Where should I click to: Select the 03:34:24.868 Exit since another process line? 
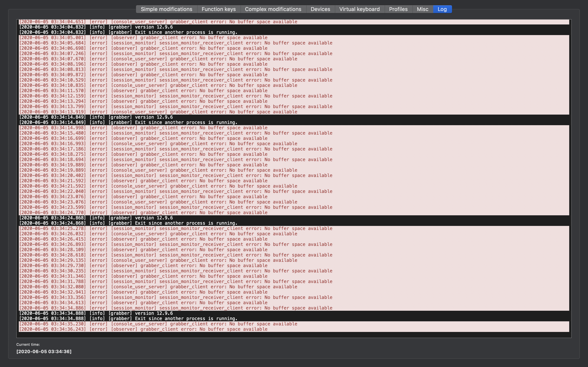(128, 223)
